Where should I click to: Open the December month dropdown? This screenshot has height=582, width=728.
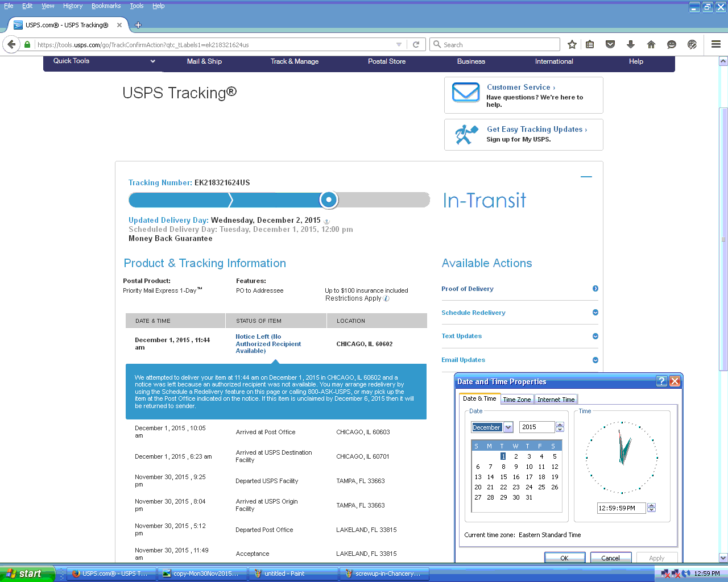click(508, 427)
